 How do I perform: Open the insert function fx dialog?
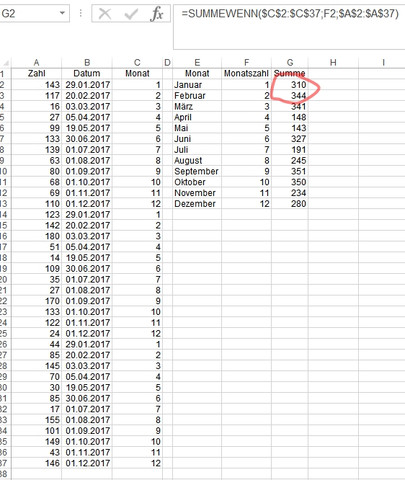pos(157,14)
